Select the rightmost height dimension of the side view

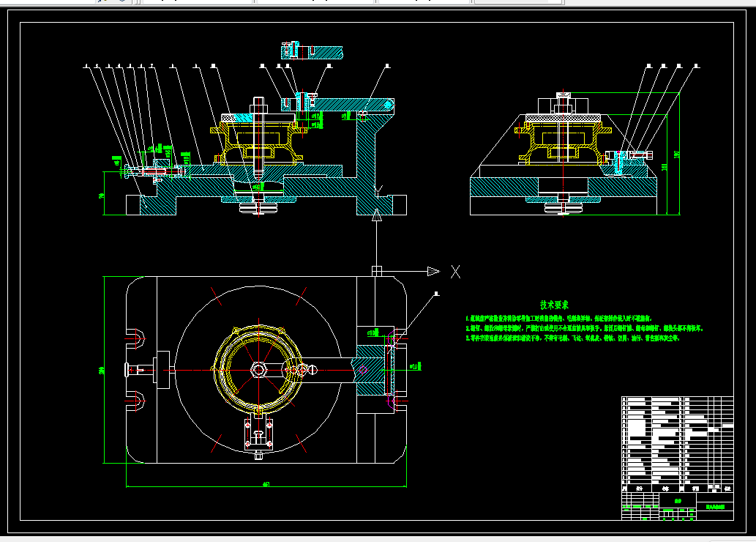coord(676,155)
